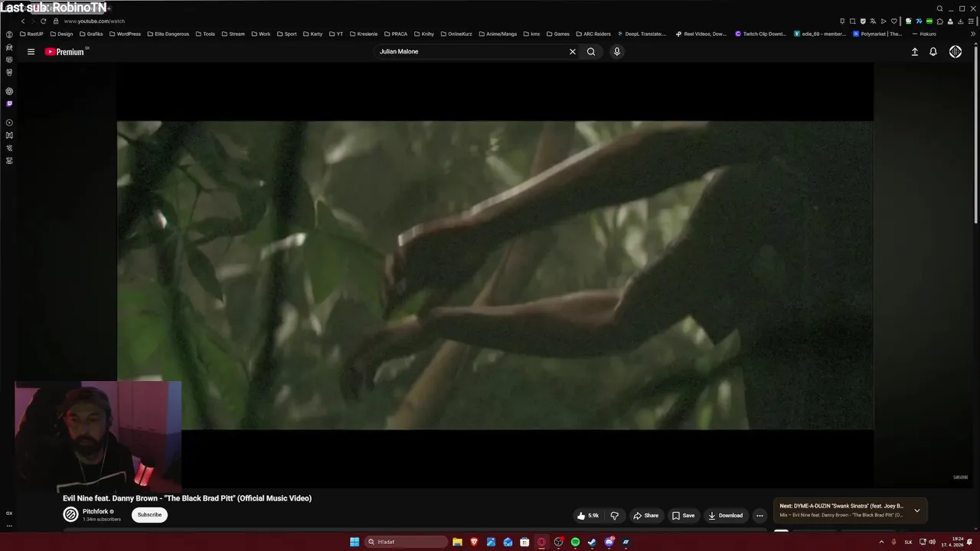Image resolution: width=980 pixels, height=551 pixels.
Task: Like the video (5.9k)
Action: click(588, 515)
